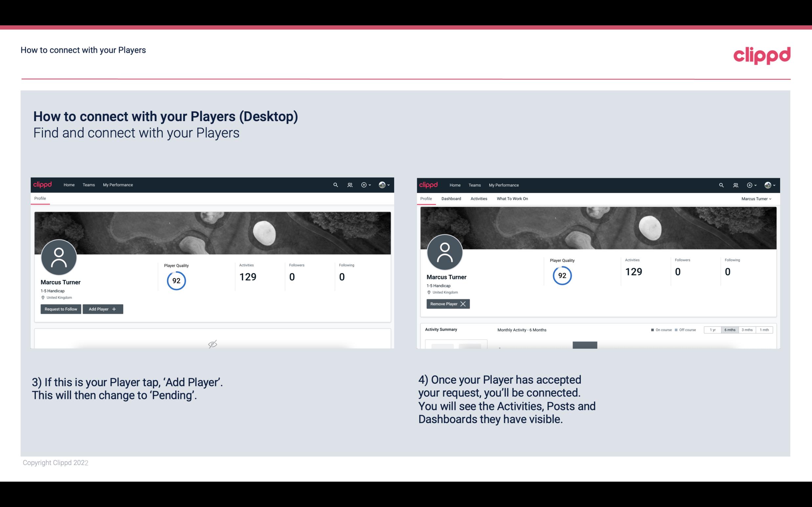Select '3 mths' activity summary timeframe
This screenshot has height=507, width=812.
pos(747,329)
